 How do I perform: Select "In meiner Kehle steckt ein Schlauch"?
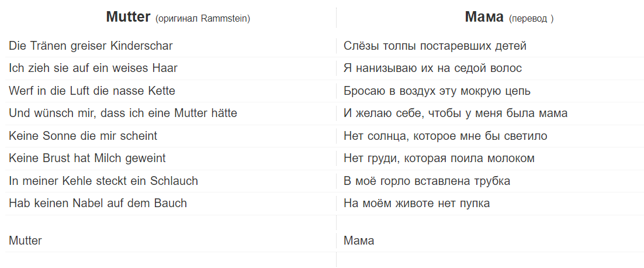pos(103,181)
